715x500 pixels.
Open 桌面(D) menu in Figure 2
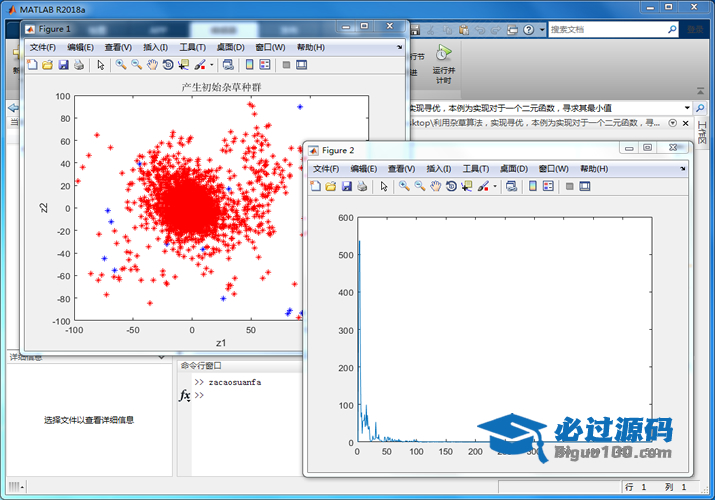513,169
